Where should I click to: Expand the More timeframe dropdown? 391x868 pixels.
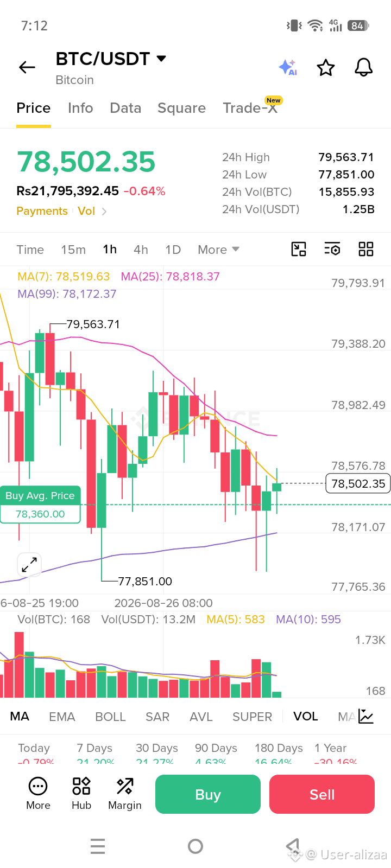click(219, 250)
